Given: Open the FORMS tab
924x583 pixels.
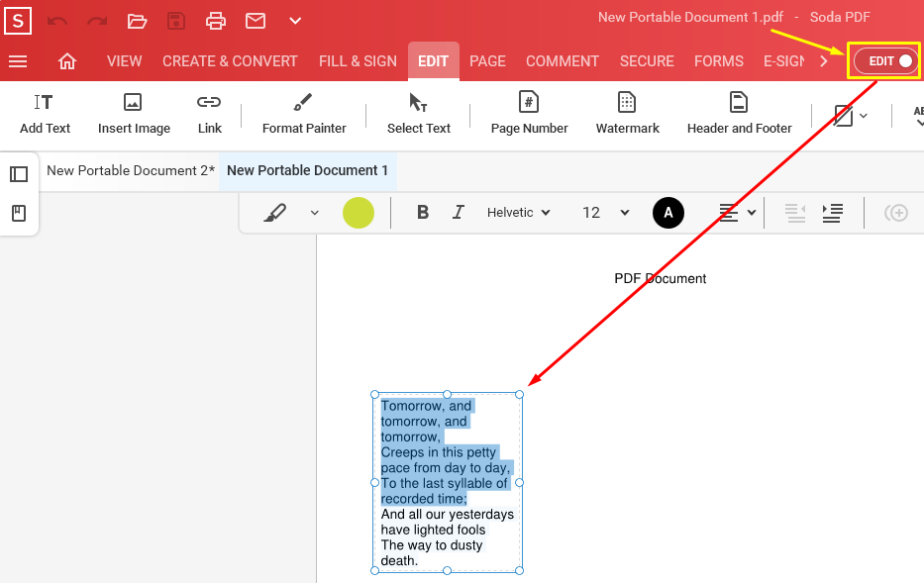Looking at the screenshot, I should (x=718, y=61).
